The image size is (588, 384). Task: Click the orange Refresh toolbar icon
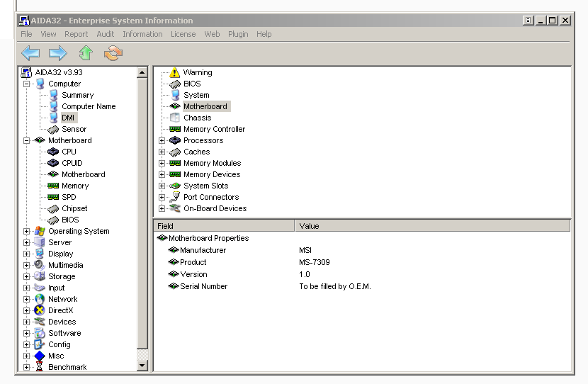(113, 53)
